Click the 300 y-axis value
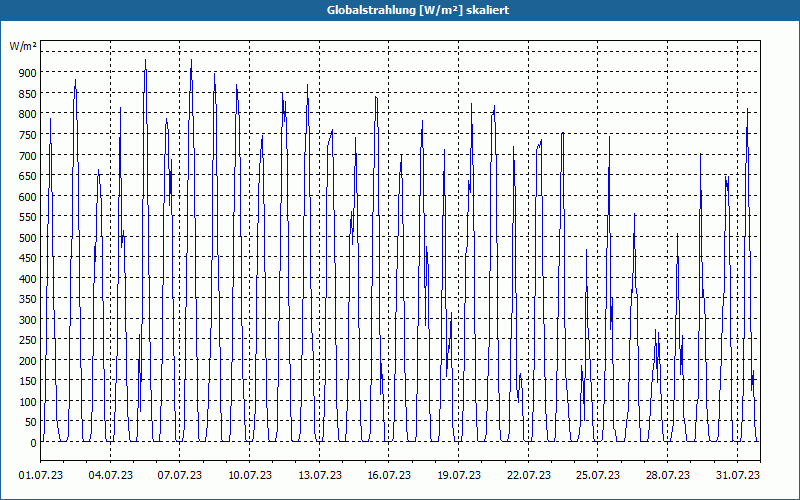 pyautogui.click(x=28, y=320)
